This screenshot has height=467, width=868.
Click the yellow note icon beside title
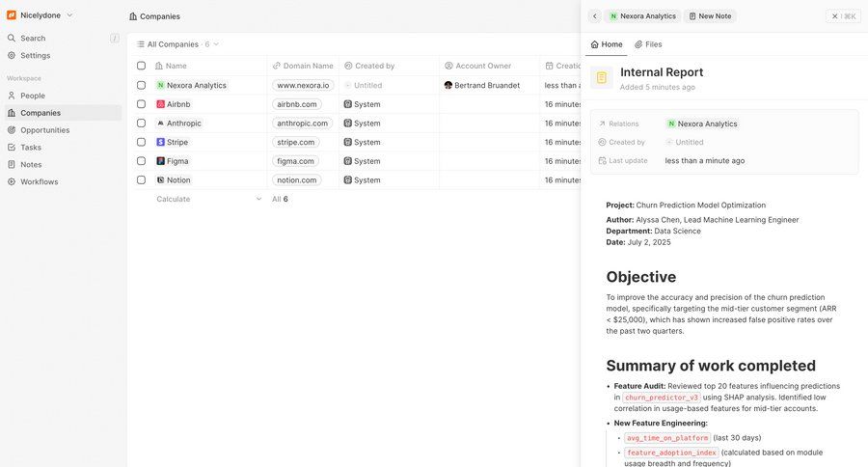602,77
